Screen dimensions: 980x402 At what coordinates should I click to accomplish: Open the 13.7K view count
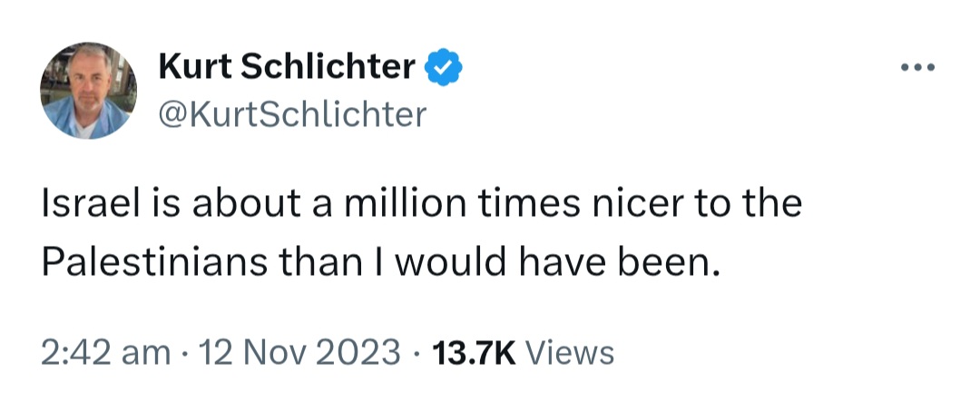pyautogui.click(x=475, y=351)
